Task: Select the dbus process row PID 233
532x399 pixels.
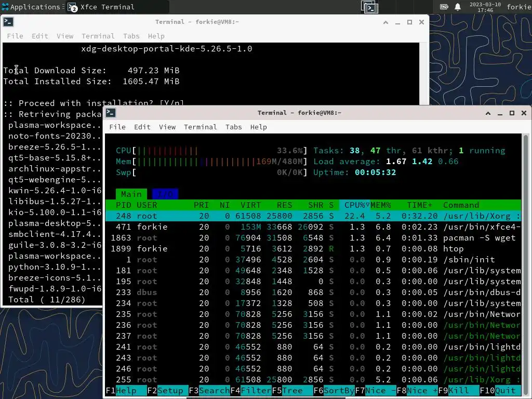Action: pos(313,292)
